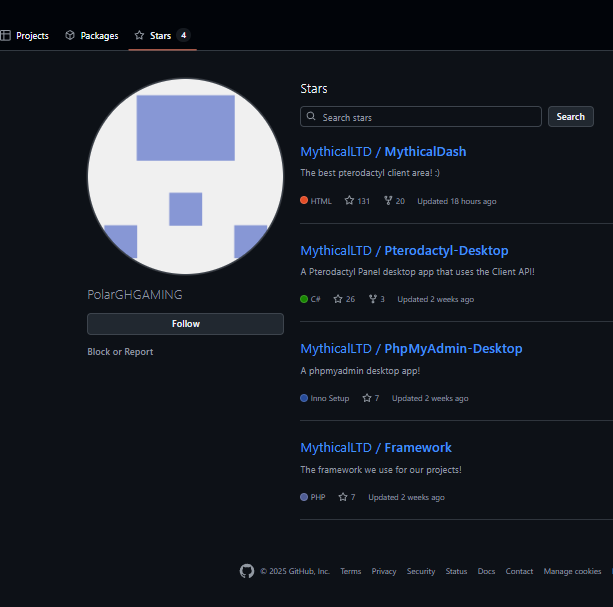Click the GitHub logo in footer
The width and height of the screenshot is (613, 607).
tap(247, 571)
